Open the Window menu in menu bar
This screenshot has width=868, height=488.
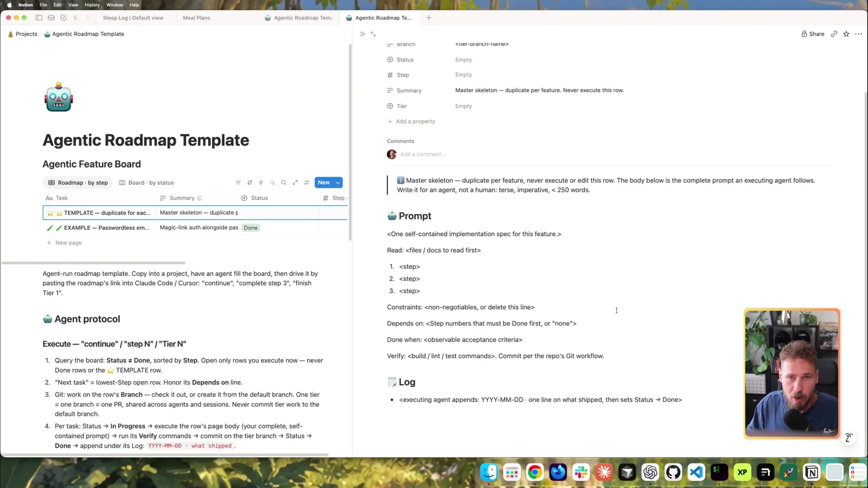pos(114,5)
